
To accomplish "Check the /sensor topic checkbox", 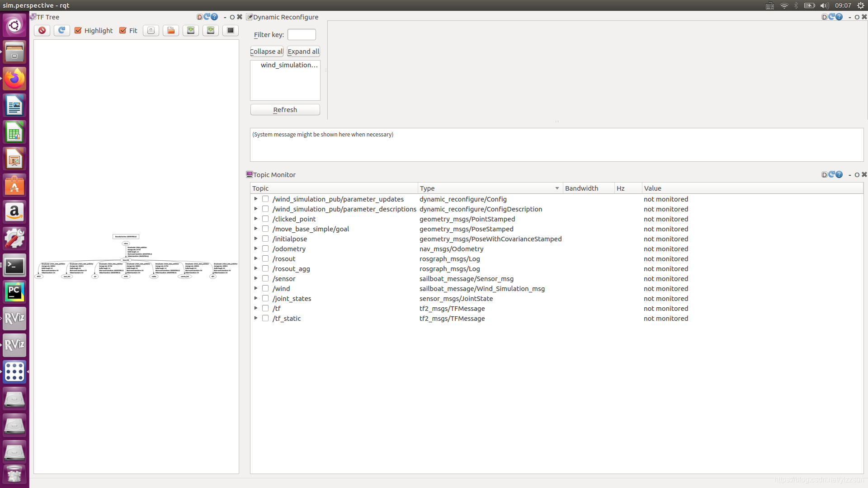I will tap(265, 278).
